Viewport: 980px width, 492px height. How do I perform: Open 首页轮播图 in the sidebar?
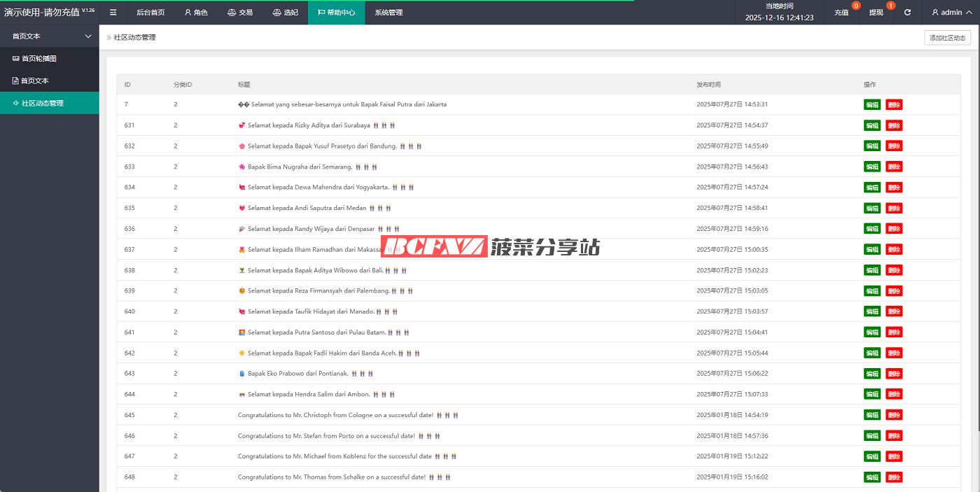coord(38,59)
